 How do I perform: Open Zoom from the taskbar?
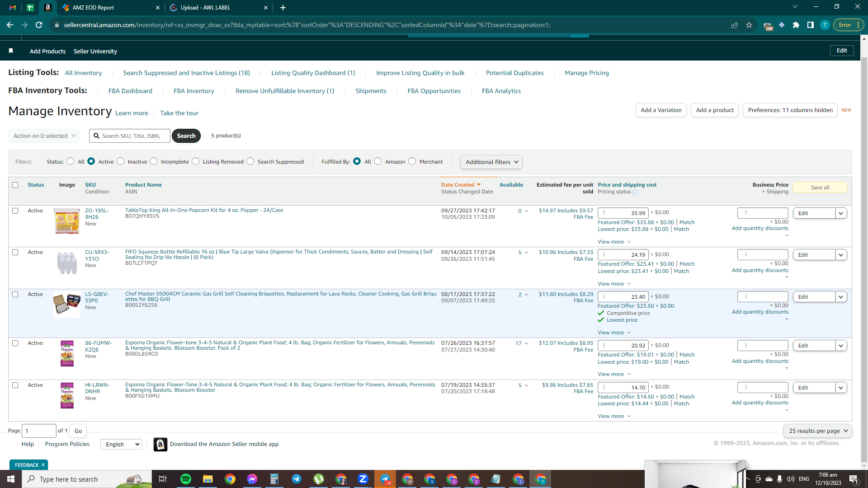363,479
